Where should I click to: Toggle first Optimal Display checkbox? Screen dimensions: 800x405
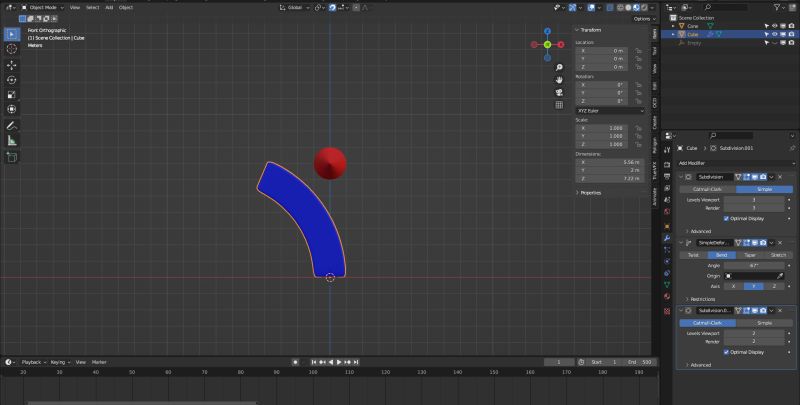click(x=727, y=218)
